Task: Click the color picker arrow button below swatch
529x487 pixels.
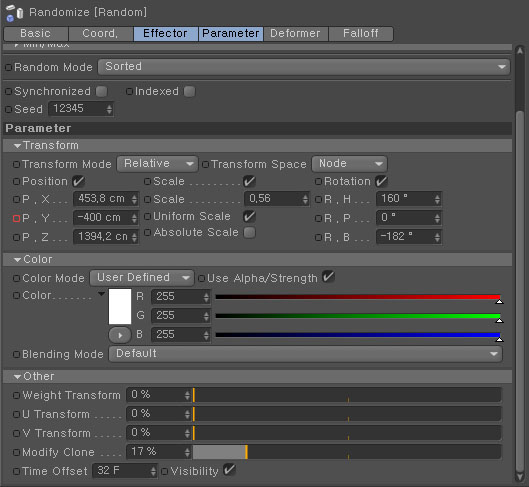Action: [x=120, y=335]
